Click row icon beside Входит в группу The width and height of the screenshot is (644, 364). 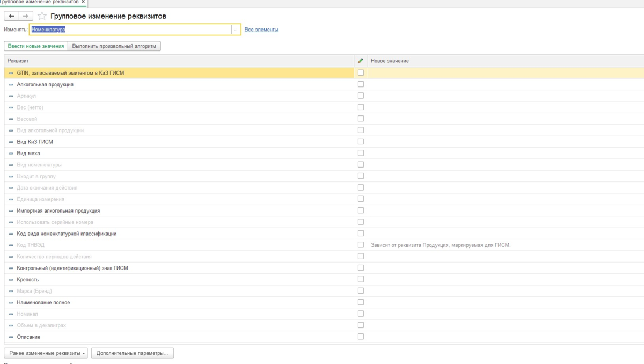pos(11,176)
